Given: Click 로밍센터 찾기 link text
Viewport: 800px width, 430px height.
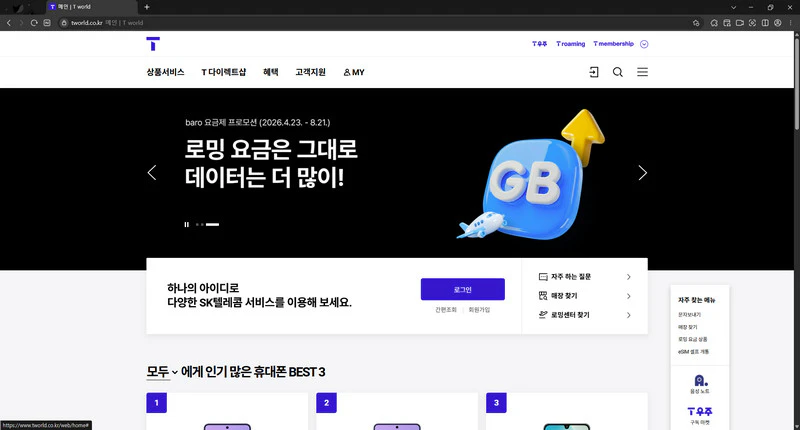Looking at the screenshot, I should [570, 315].
